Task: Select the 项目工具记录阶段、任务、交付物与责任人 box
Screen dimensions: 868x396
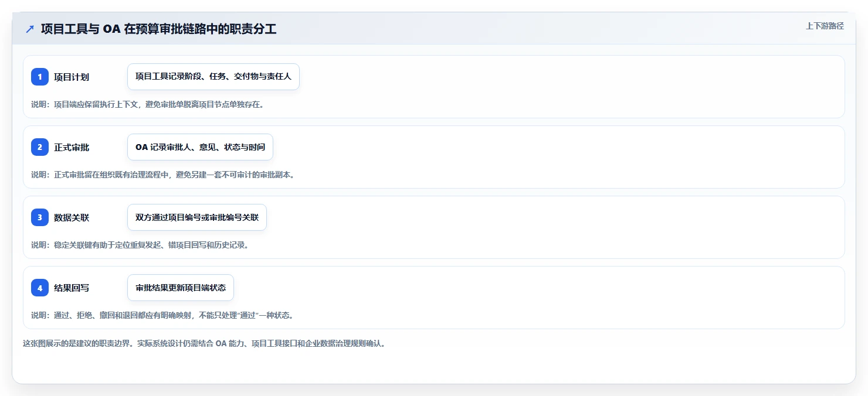Action: point(213,77)
